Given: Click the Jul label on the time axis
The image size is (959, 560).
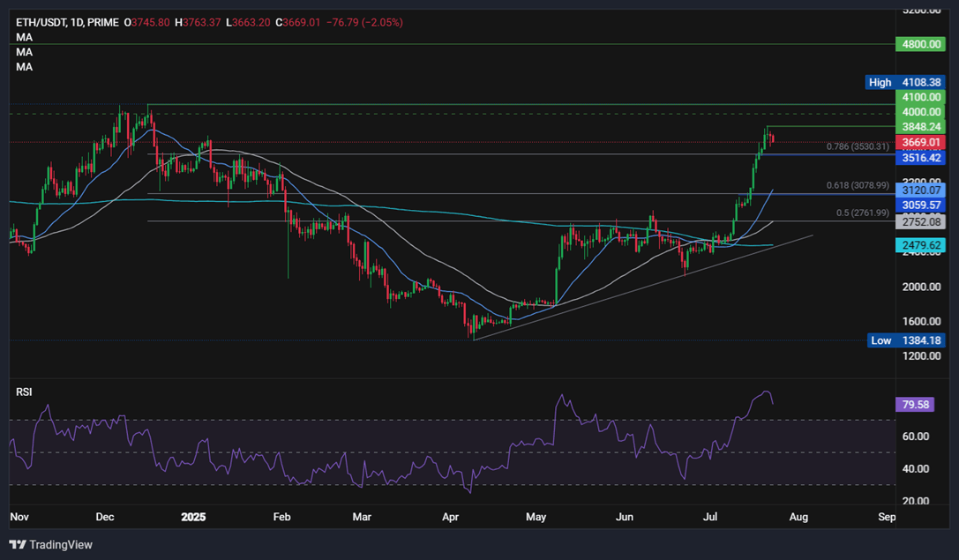Looking at the screenshot, I should (710, 517).
